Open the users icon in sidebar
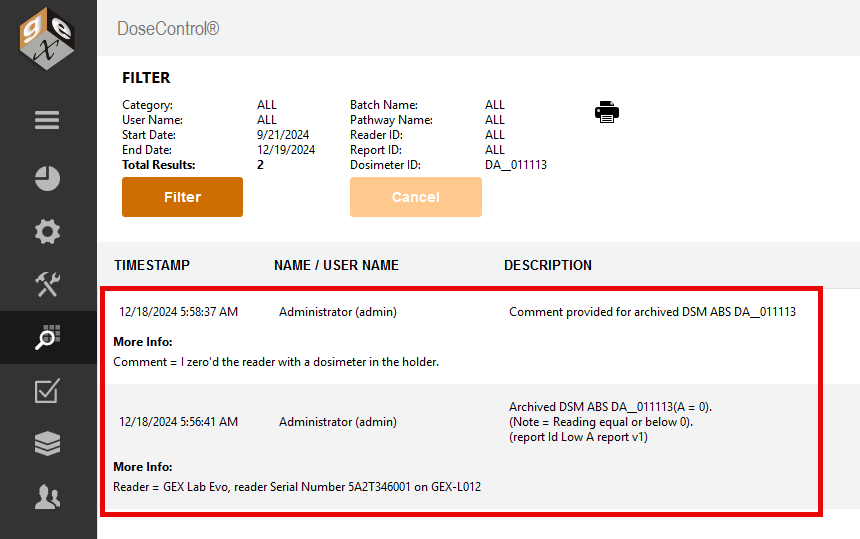Viewport: 860px width, 539px height. point(47,497)
